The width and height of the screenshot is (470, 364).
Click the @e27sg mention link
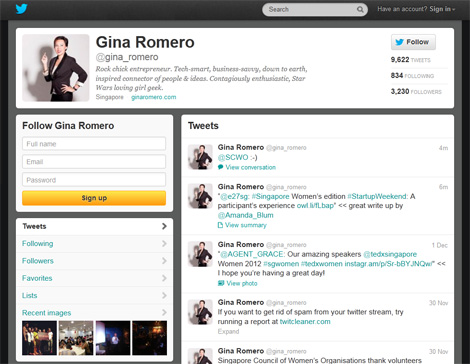[234, 196]
